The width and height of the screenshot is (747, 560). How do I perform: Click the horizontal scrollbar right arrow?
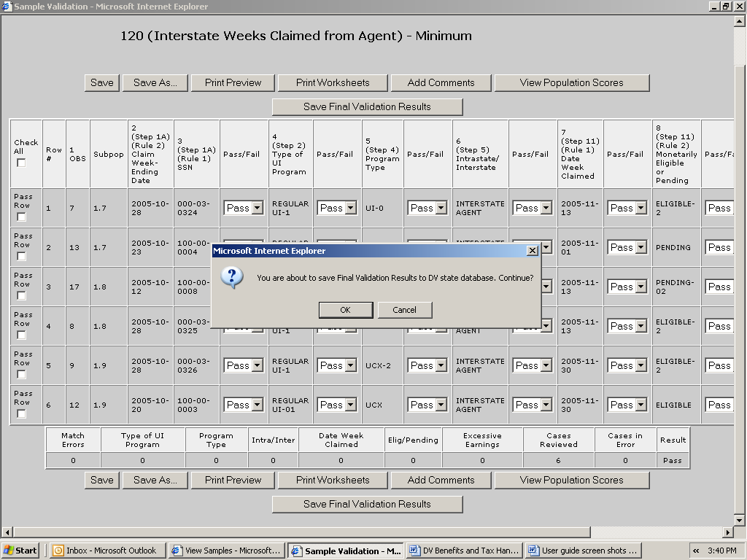coord(727,532)
